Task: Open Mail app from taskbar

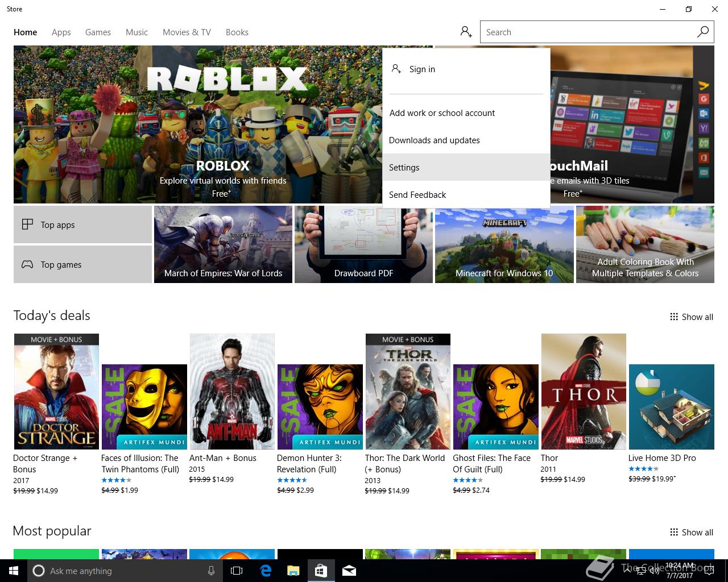Action: (349, 571)
